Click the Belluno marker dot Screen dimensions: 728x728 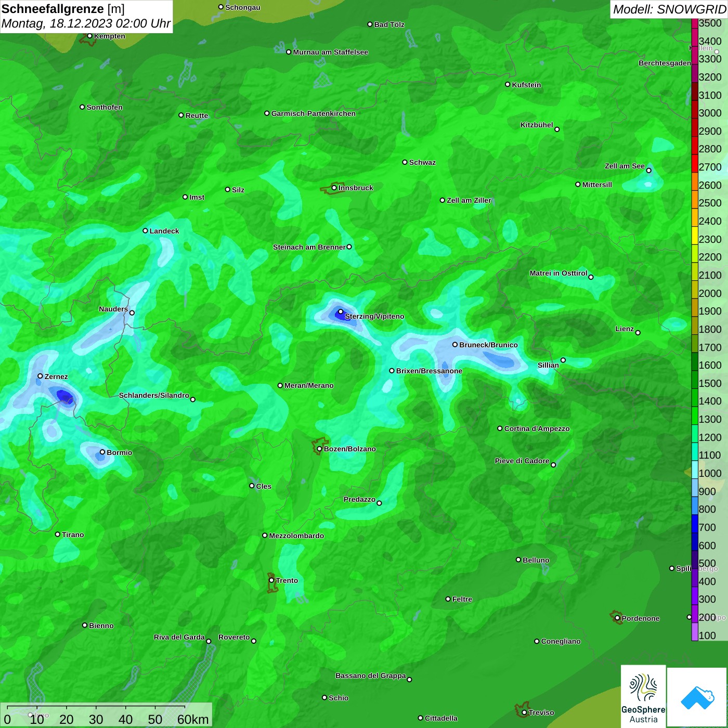click(518, 560)
